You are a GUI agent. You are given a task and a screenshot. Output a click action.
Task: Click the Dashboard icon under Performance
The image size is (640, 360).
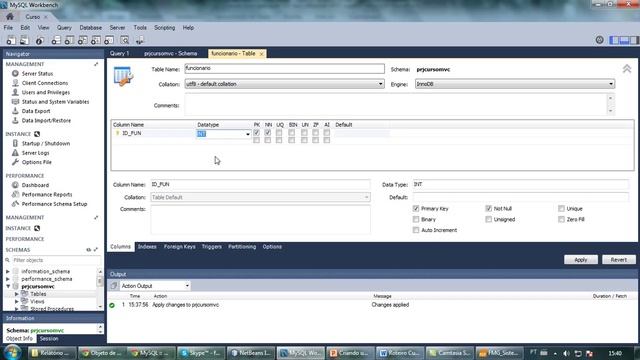click(15, 185)
